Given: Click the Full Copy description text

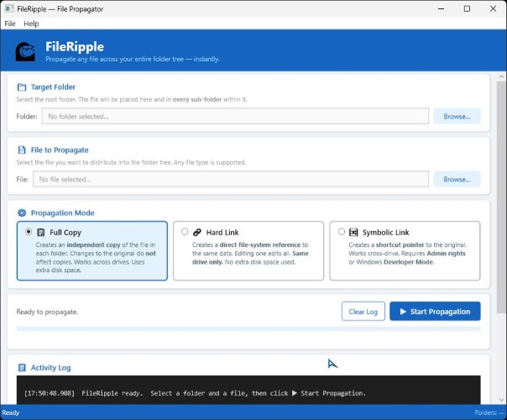Looking at the screenshot, I should tap(96, 258).
